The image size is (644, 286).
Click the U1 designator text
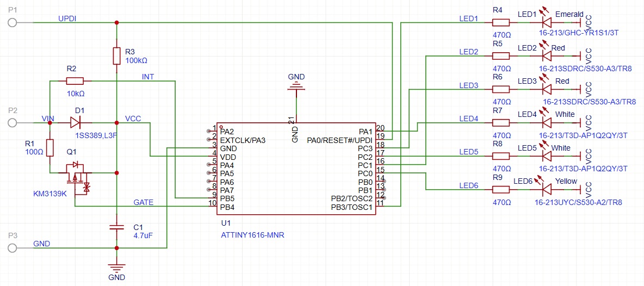[226, 223]
